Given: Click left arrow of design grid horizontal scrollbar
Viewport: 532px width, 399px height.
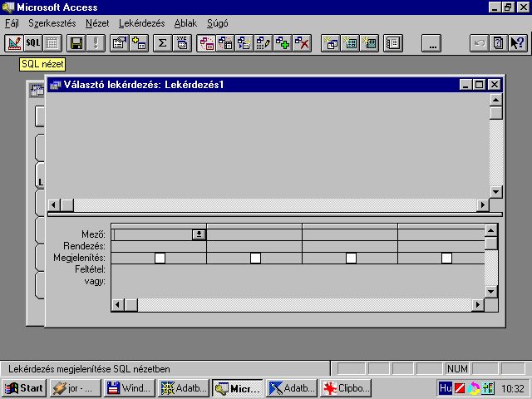Looking at the screenshot, I should (118, 305).
